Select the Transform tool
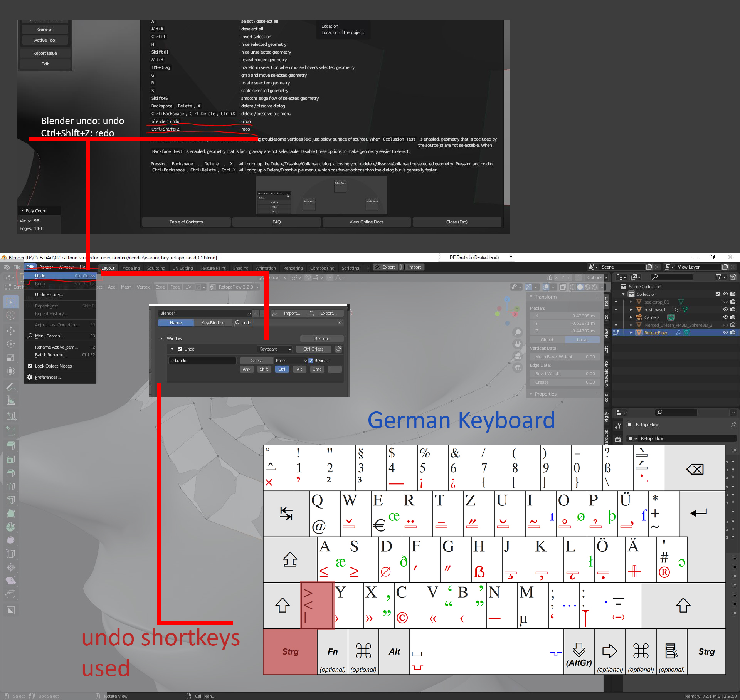 point(11,371)
